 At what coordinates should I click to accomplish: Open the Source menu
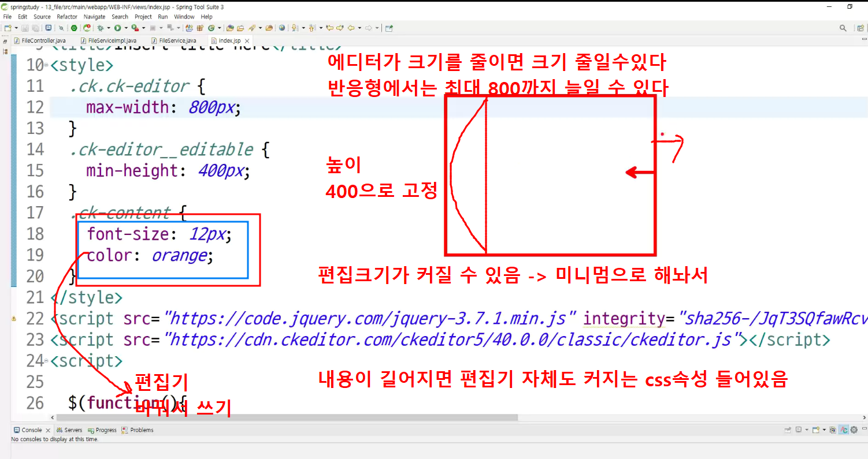[x=42, y=17]
